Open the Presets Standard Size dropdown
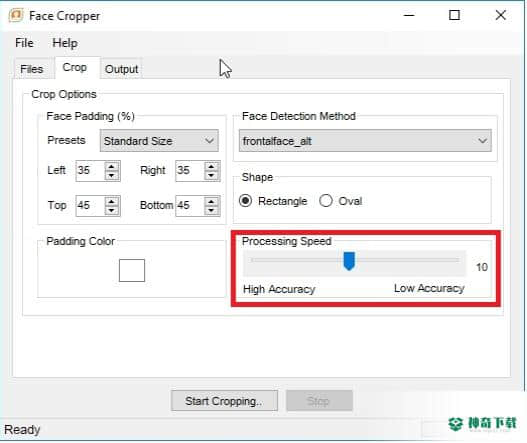527x443 pixels. [x=159, y=141]
